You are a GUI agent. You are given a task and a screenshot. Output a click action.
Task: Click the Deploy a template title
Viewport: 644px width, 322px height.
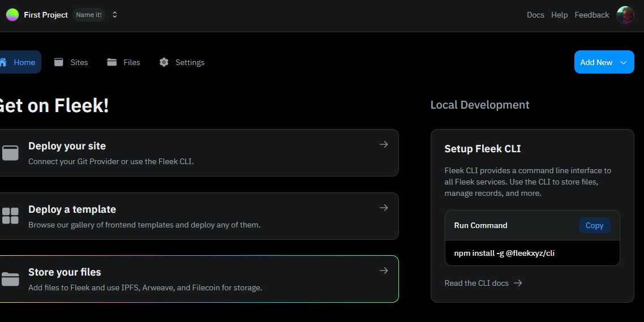72,209
